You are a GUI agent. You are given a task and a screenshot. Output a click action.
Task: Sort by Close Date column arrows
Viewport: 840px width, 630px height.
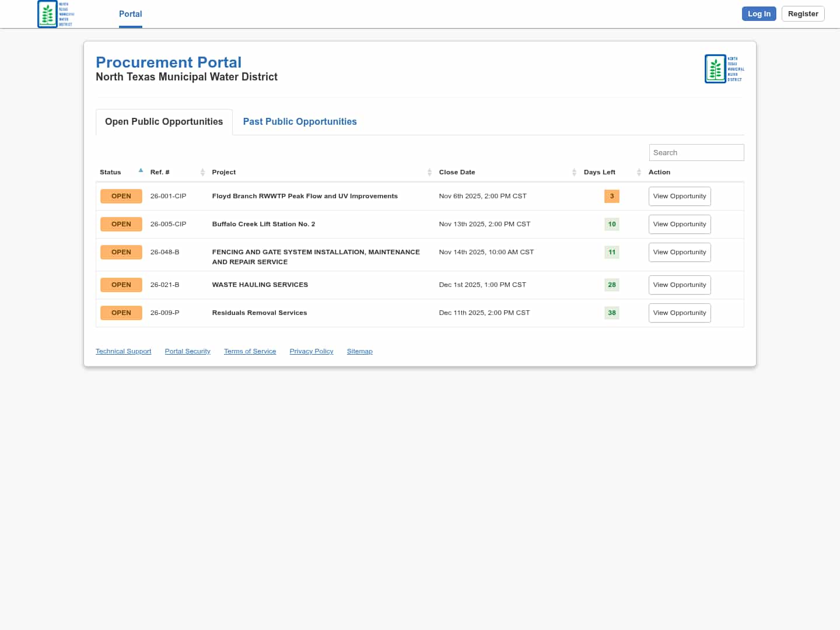coord(574,172)
